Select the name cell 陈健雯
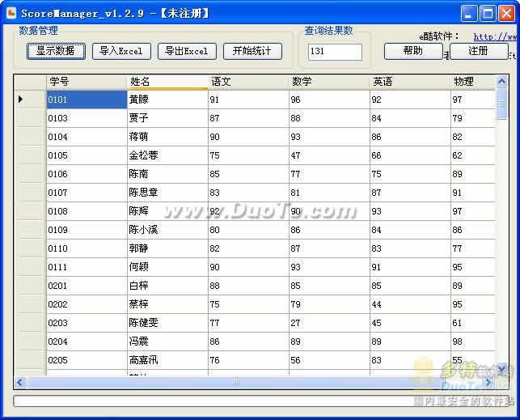 coord(167,322)
